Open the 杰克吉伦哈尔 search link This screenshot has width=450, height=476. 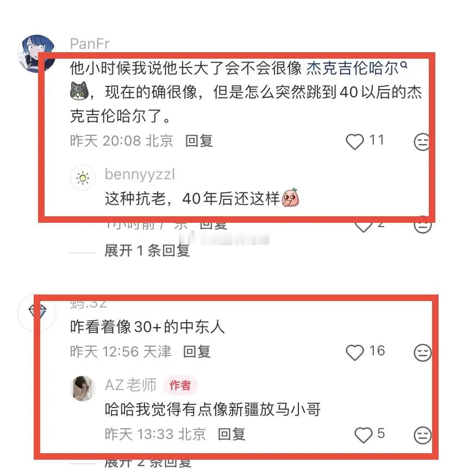pyautogui.click(x=352, y=68)
